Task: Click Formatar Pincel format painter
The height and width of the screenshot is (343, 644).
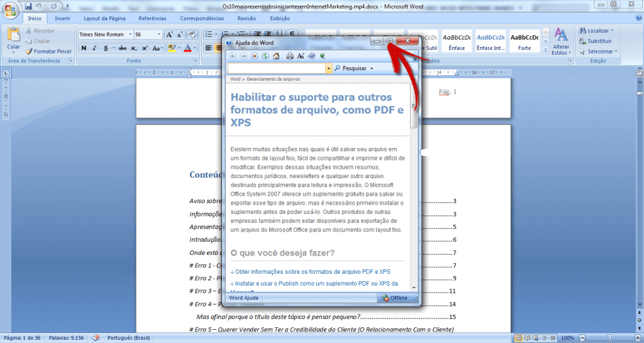Action: [48, 52]
